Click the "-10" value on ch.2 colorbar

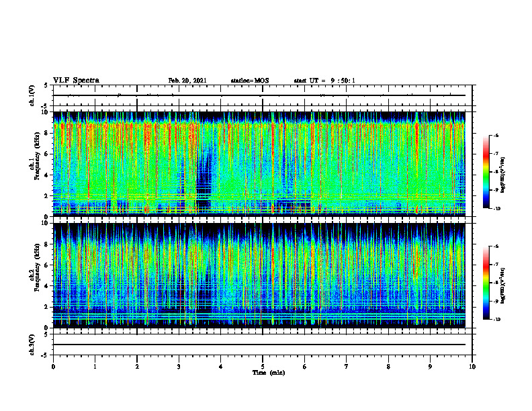[496, 320]
